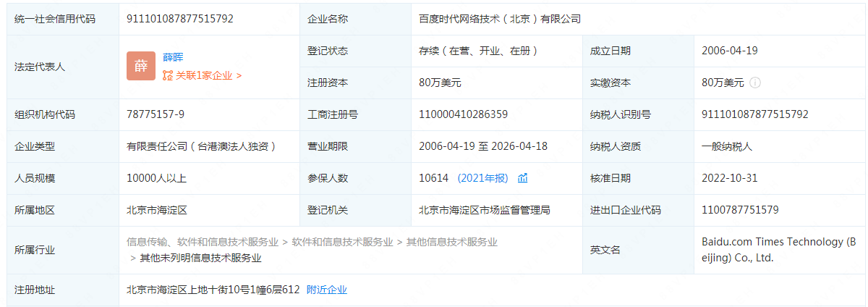
Task: Click the 英文名 label cell
Action: 638,250
